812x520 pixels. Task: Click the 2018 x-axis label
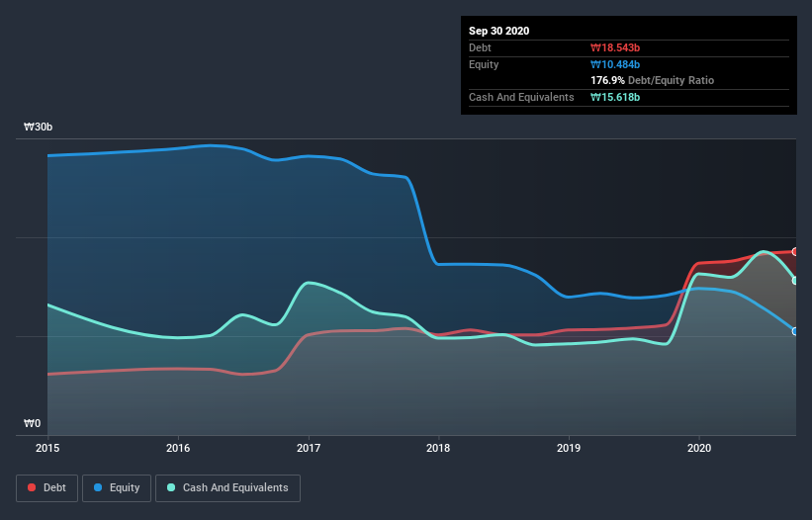point(438,448)
